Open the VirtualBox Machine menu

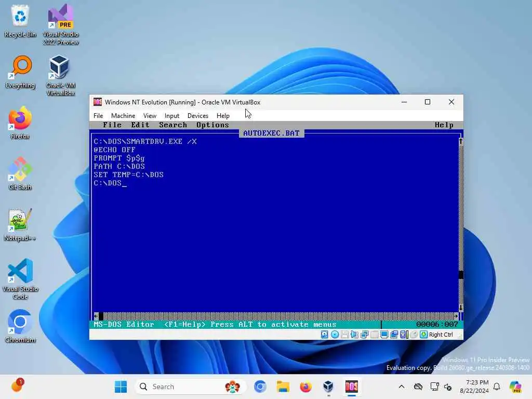(x=123, y=116)
